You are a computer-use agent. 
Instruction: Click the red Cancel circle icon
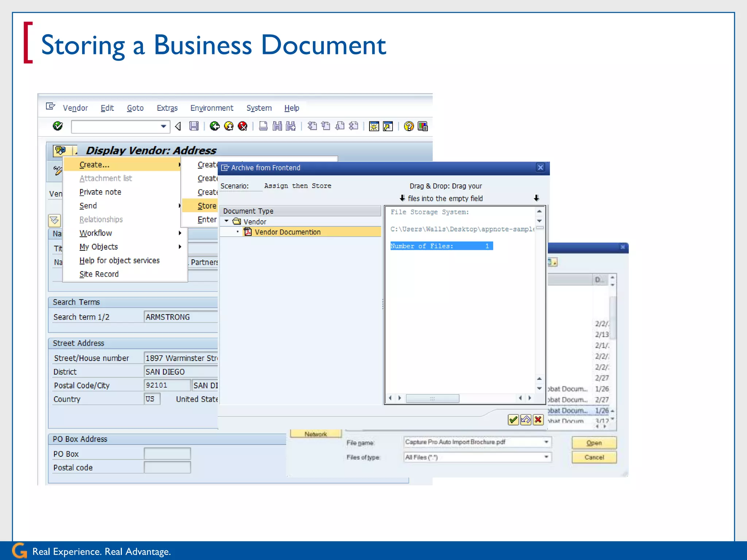[243, 126]
